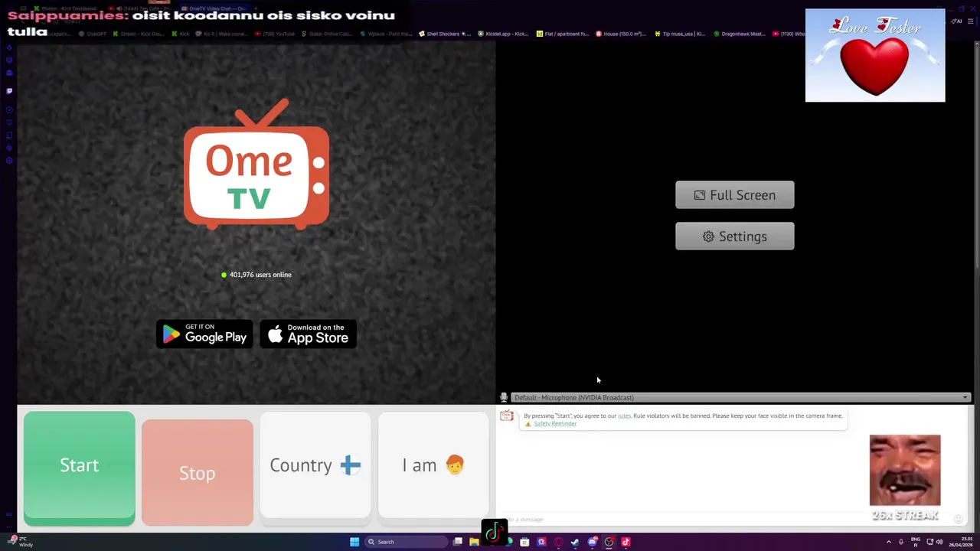Open the Twitch icon in browser sidebar
The height and width of the screenshot is (551, 980).
[x=9, y=90]
